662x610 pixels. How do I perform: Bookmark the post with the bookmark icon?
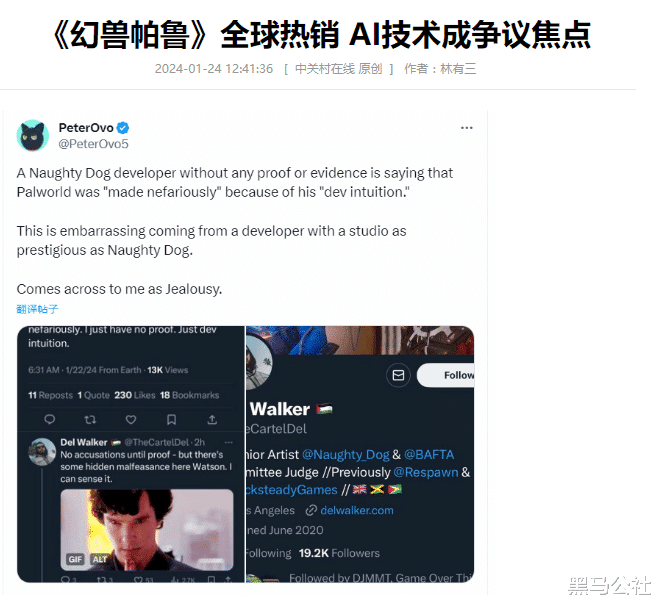(171, 419)
